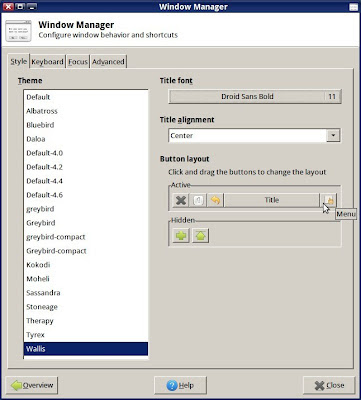Select the Moheli theme
This screenshot has width=361, height=400.
point(86,279)
